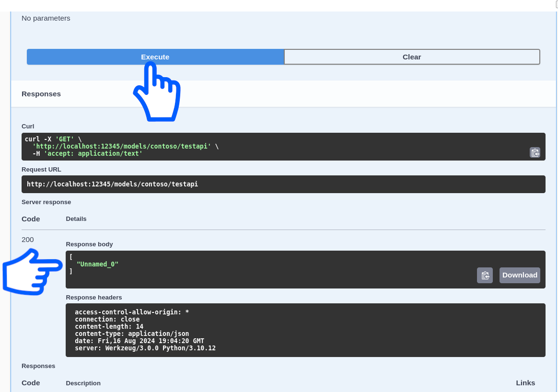
Task: Download the response body file
Action: pyautogui.click(x=520, y=275)
